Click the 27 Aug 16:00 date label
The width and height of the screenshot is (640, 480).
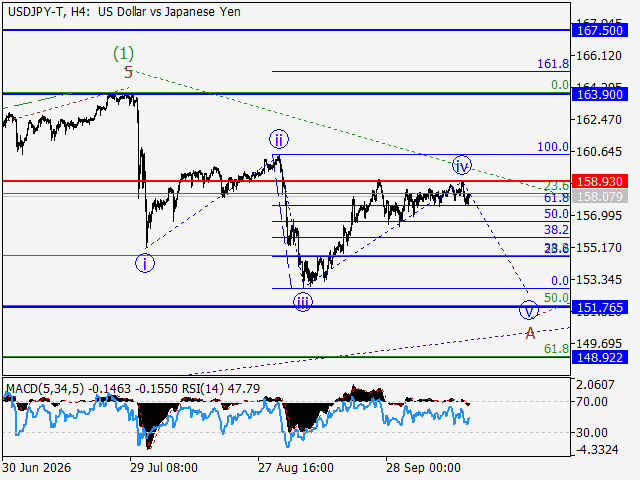point(296,468)
